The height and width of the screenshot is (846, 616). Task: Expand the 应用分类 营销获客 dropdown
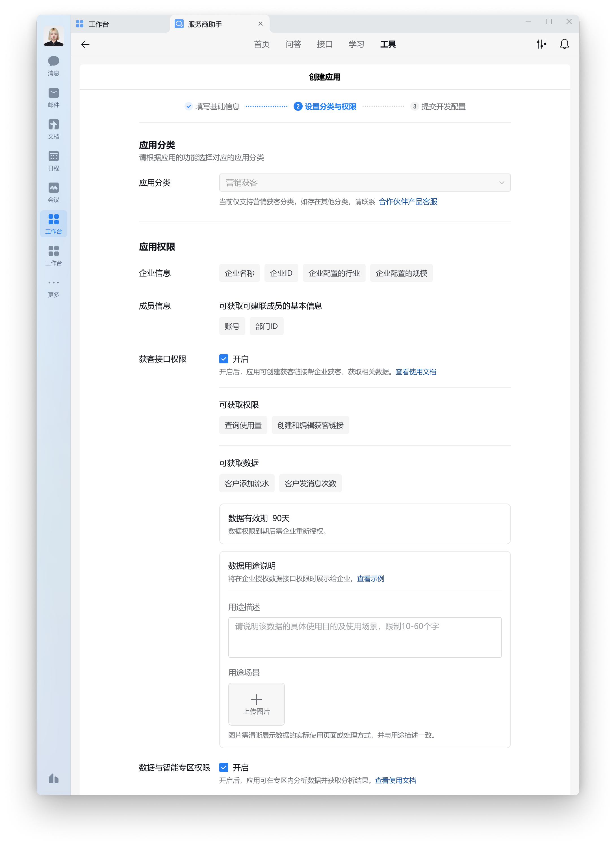point(365,183)
